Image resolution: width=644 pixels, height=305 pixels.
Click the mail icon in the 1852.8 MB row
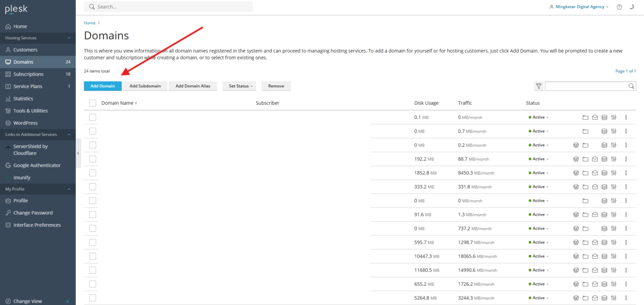pyautogui.click(x=595, y=173)
